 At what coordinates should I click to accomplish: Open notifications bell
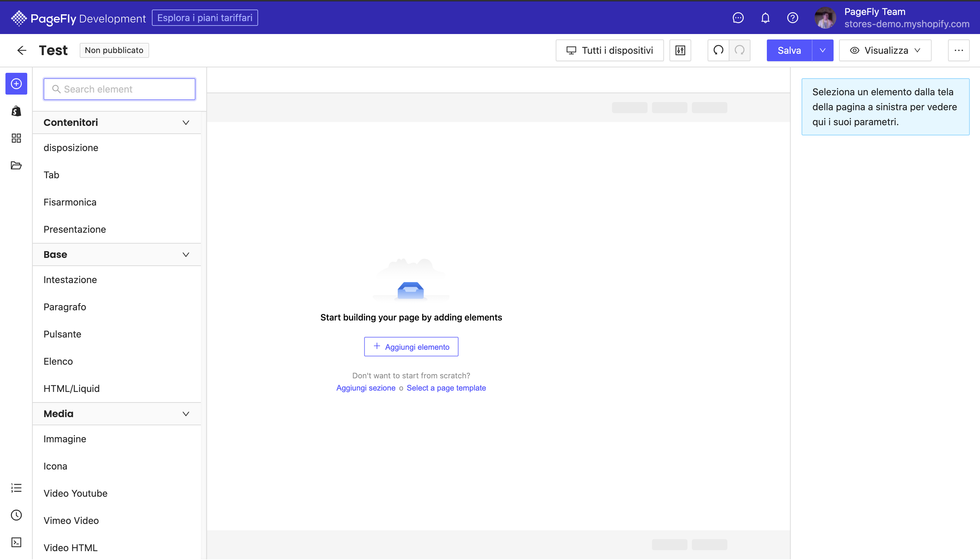click(x=765, y=18)
